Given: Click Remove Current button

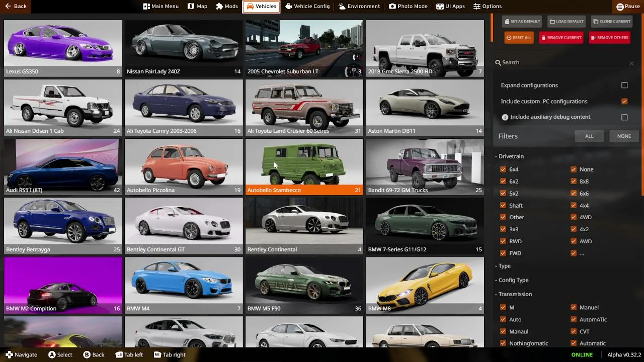Looking at the screenshot, I should point(561,38).
